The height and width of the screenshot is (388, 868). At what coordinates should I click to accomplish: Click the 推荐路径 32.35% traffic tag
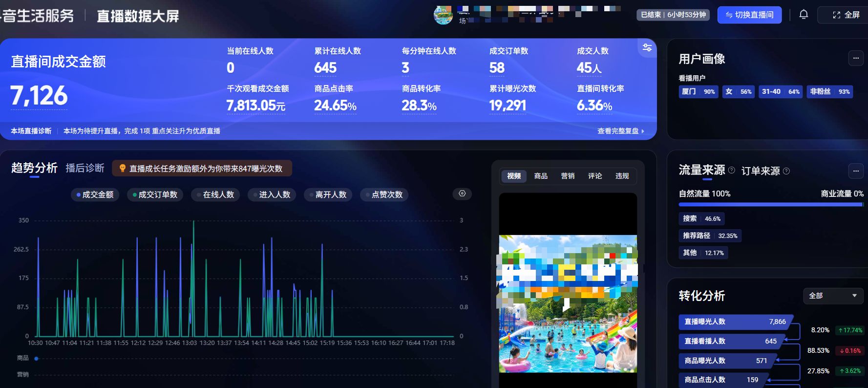tap(710, 236)
